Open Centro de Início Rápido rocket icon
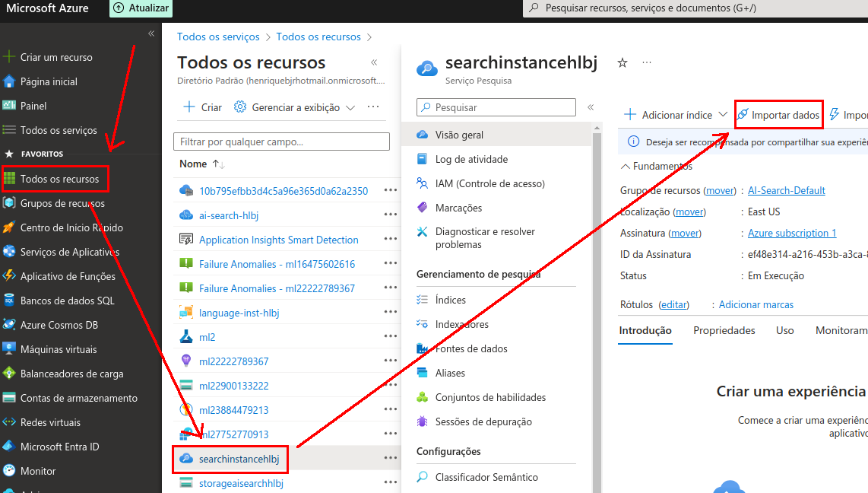Viewport: 868px width, 493px height. (9, 227)
